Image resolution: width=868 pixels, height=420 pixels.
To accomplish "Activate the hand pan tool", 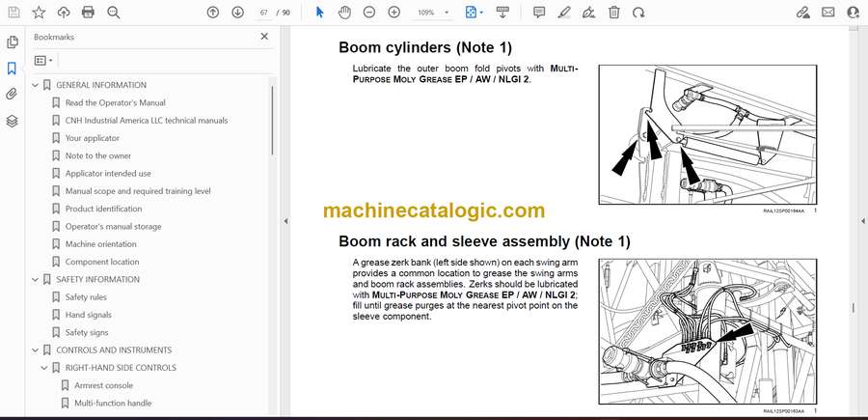I will 345,13.
